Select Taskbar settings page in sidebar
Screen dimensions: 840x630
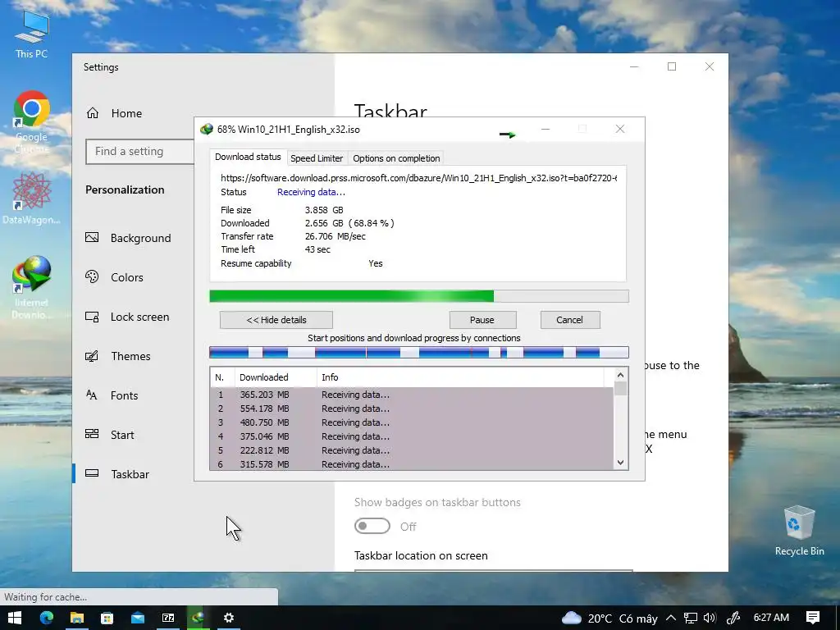tap(117, 474)
